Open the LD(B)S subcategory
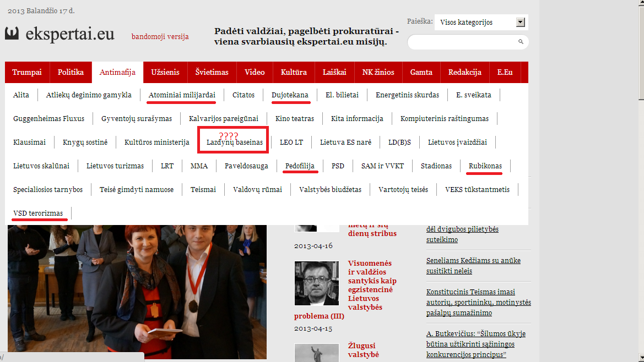Image resolution: width=644 pixels, height=362 pixels. (399, 142)
